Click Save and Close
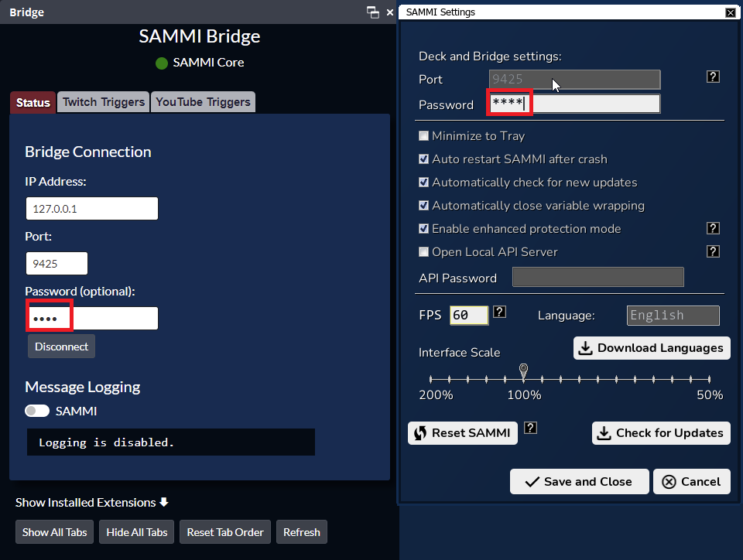The image size is (743, 560). pyautogui.click(x=579, y=481)
